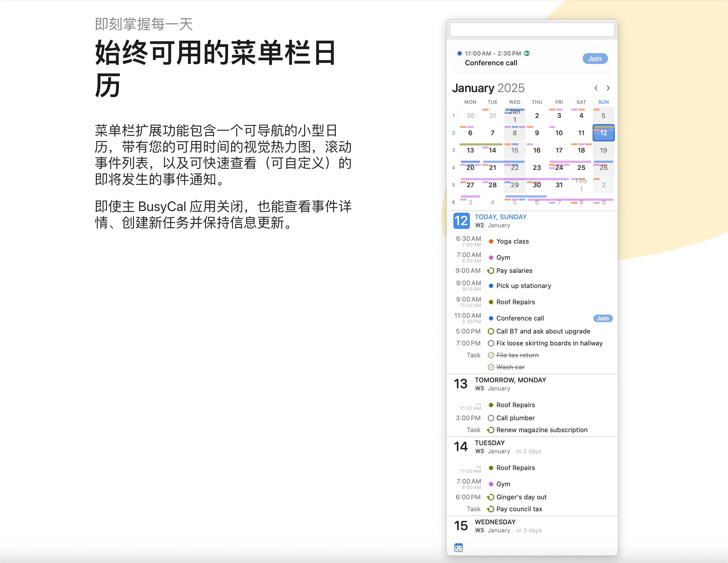Click orange dot beside Yoga class
728x563 pixels.
(x=491, y=241)
